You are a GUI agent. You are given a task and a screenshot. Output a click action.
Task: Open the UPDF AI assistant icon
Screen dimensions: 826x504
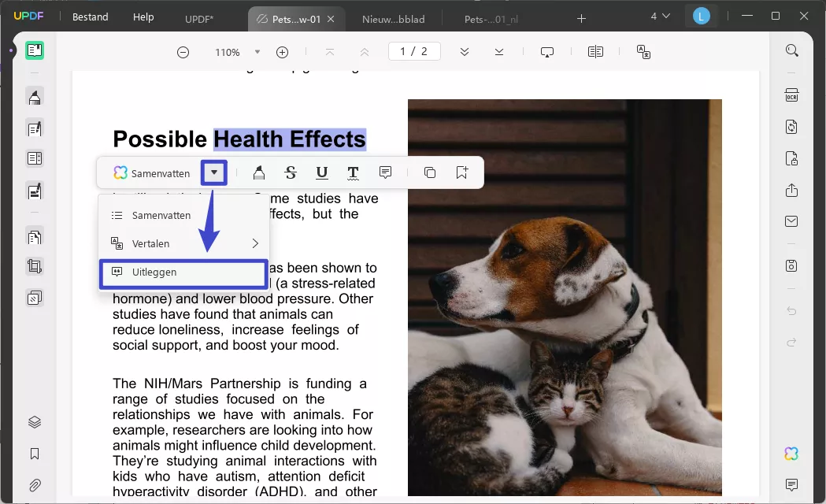pos(791,454)
